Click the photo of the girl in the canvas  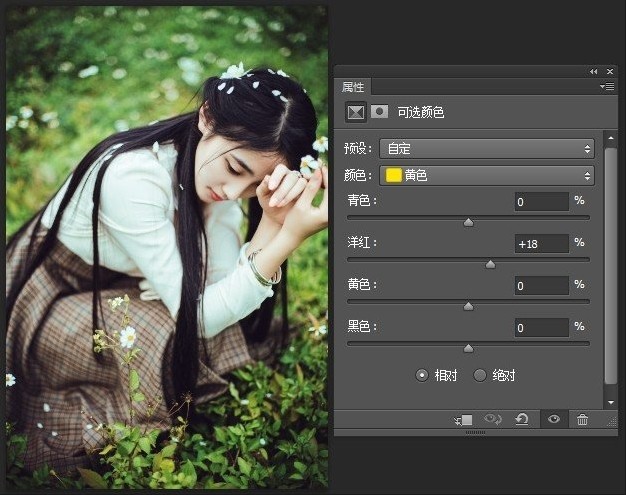pos(167,248)
